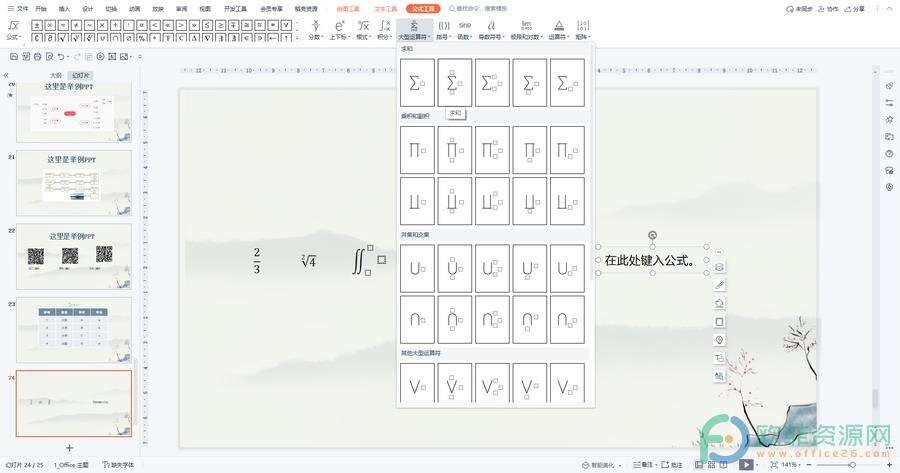The height and width of the screenshot is (473, 900).
Task: Add a new slide with plus button
Action: (x=69, y=448)
